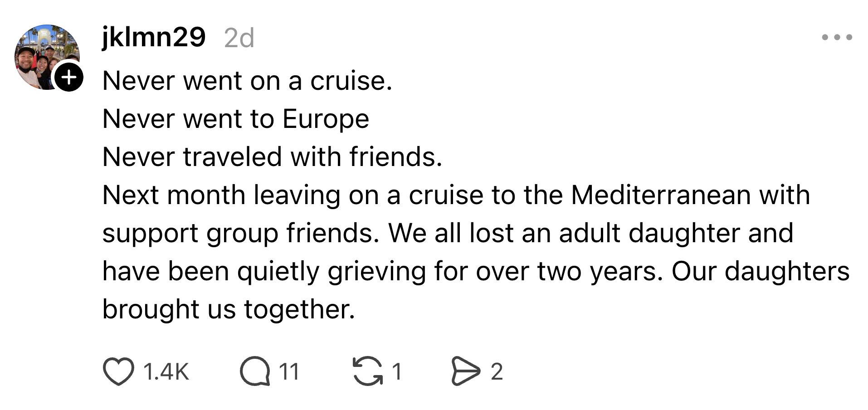The height and width of the screenshot is (410, 868).
Task: Click the line "Never went to Europe"
Action: [x=236, y=119]
